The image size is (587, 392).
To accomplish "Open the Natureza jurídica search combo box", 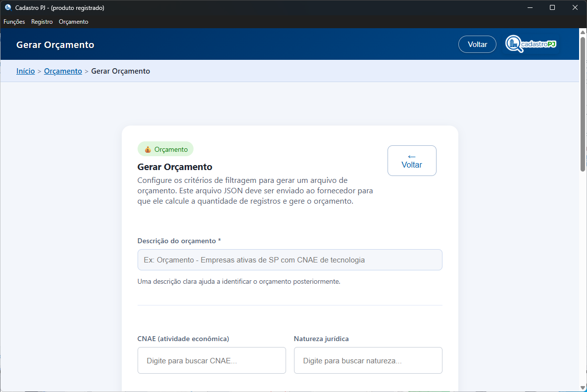I will 368,360.
